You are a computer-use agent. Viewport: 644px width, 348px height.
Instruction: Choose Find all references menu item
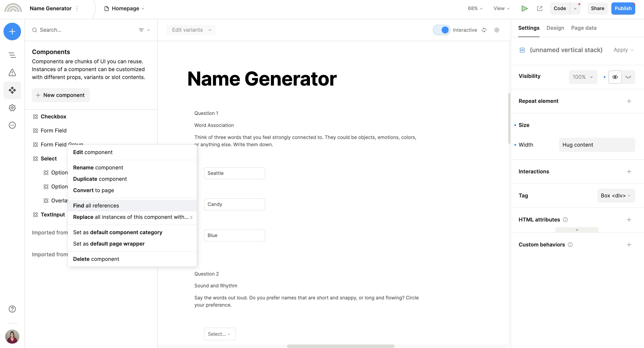(96, 206)
